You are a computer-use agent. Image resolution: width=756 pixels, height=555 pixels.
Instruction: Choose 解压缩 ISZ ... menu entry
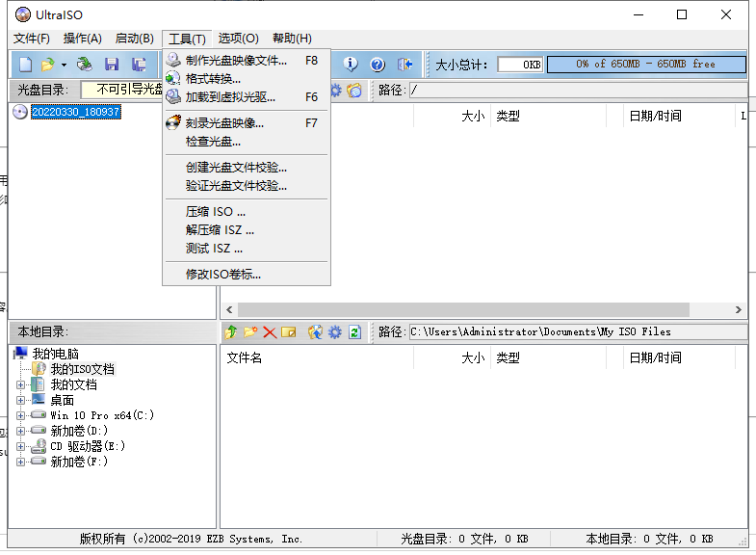(247, 230)
